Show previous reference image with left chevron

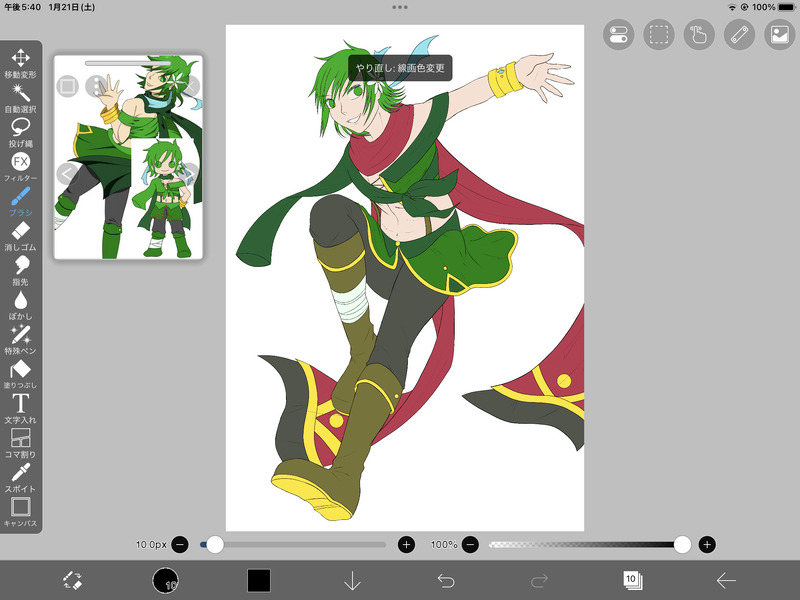pyautogui.click(x=67, y=174)
